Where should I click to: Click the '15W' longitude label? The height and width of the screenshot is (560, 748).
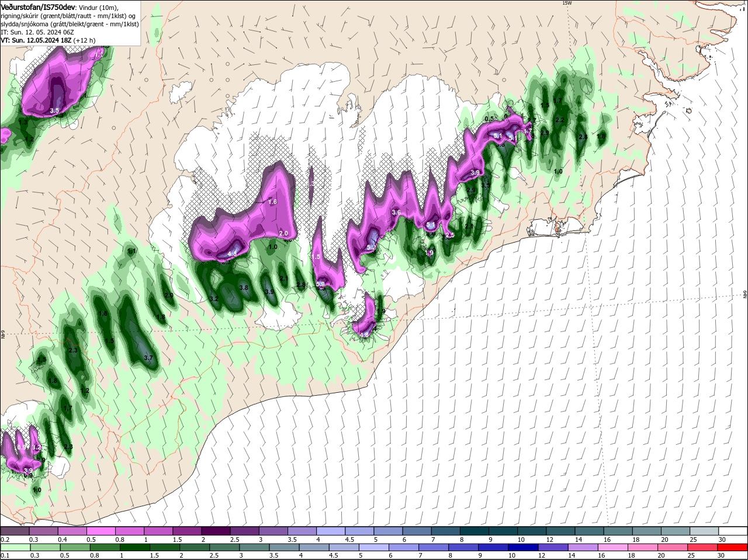coord(566,3)
